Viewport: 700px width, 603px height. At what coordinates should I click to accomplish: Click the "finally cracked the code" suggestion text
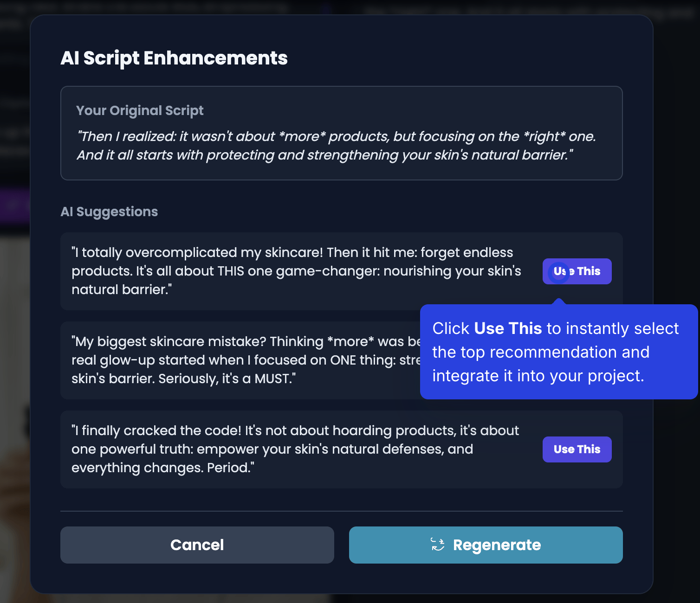(x=295, y=449)
